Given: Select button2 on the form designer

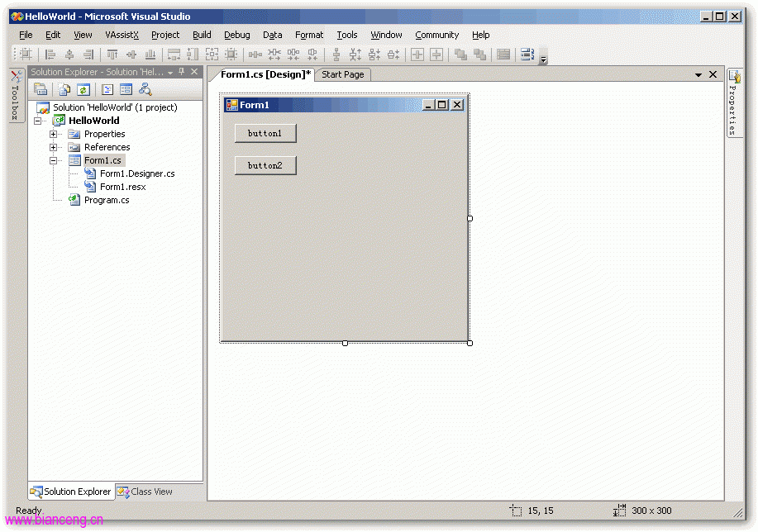Looking at the screenshot, I should [265, 165].
